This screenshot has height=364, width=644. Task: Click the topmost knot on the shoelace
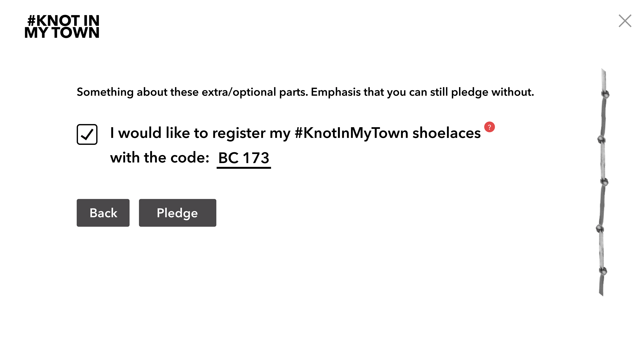tap(605, 94)
